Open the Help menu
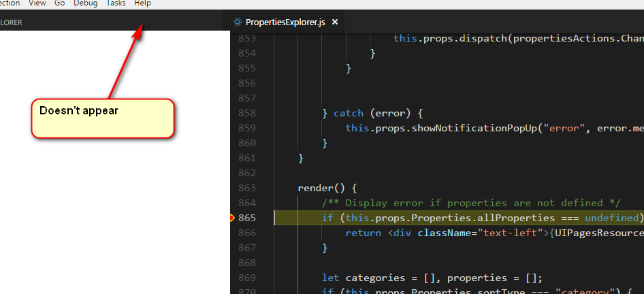Viewport: 644px width, 294px height. [142, 3]
